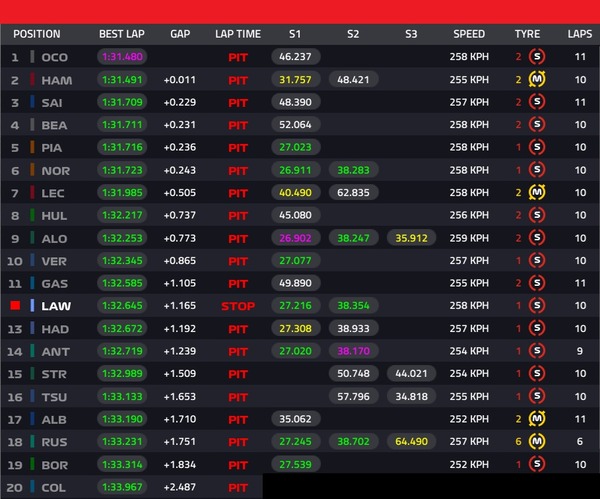Screen dimensions: 600x499
Task: Click the soft tyre icon in HAD's row
Action: [537, 328]
